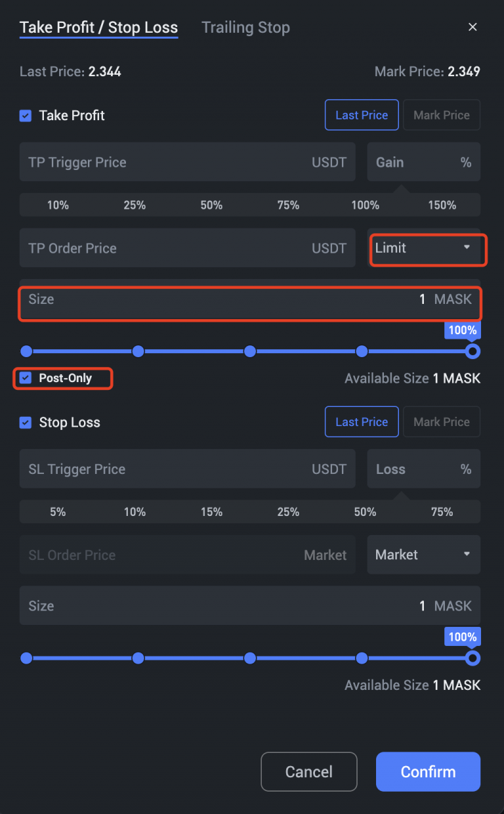Select the 50% gain preset
This screenshot has width=504, height=814.
(211, 205)
